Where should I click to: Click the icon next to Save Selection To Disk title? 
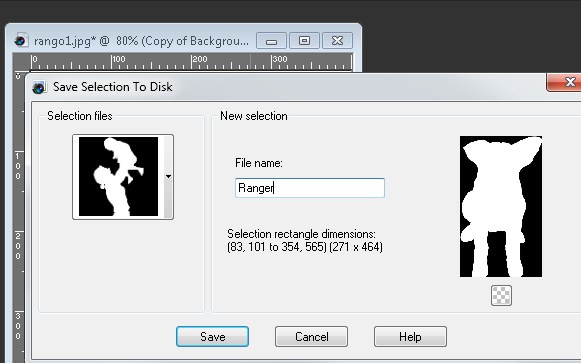coord(39,87)
